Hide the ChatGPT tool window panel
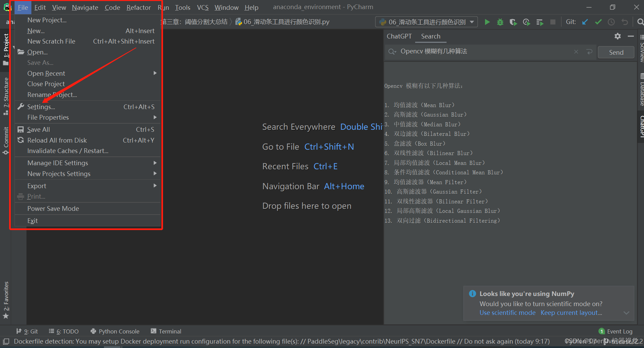This screenshot has height=348, width=644. [631, 36]
